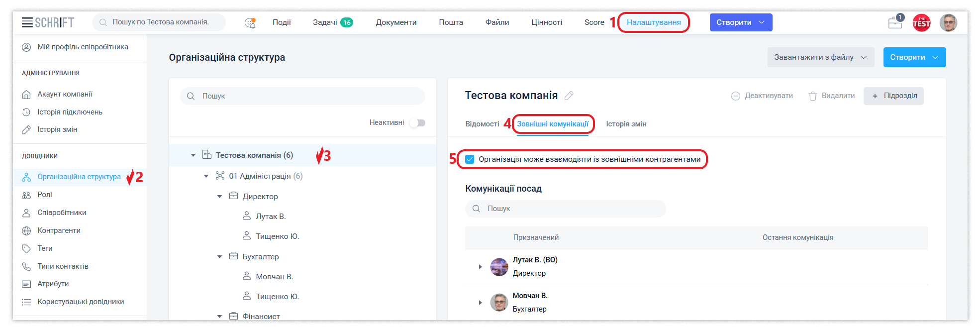Toggle the Неактивні switch

pos(417,123)
